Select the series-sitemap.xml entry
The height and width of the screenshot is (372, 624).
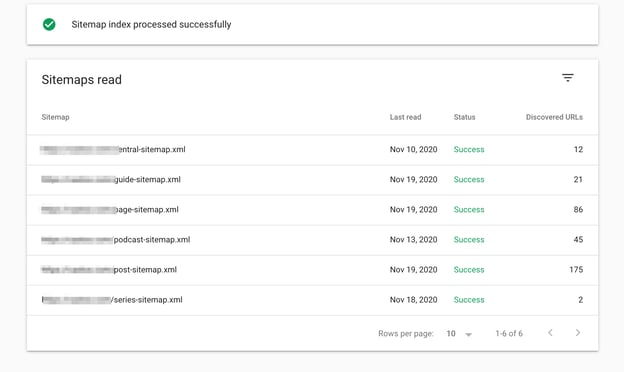pos(147,300)
